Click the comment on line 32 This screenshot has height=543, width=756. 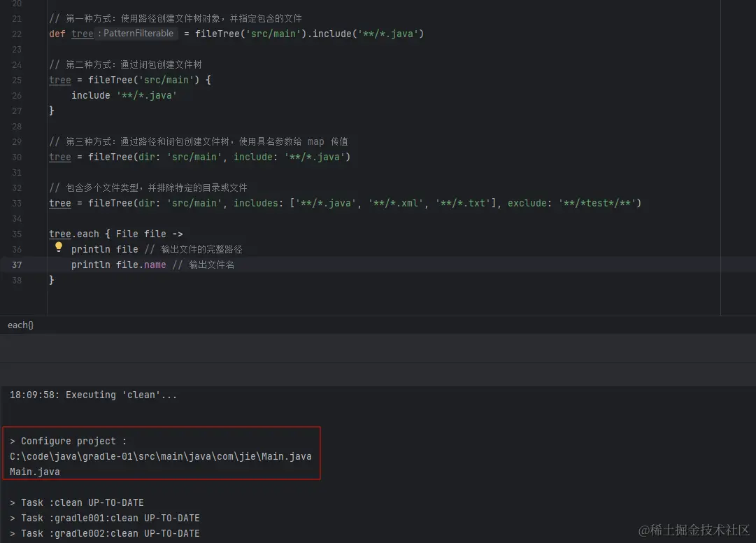[148, 188]
